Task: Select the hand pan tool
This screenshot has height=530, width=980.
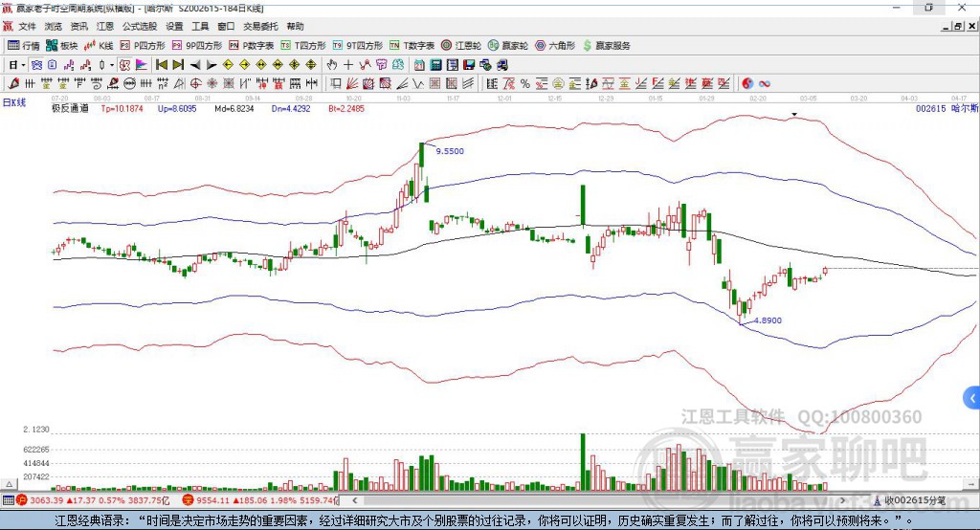Action: 332,65
